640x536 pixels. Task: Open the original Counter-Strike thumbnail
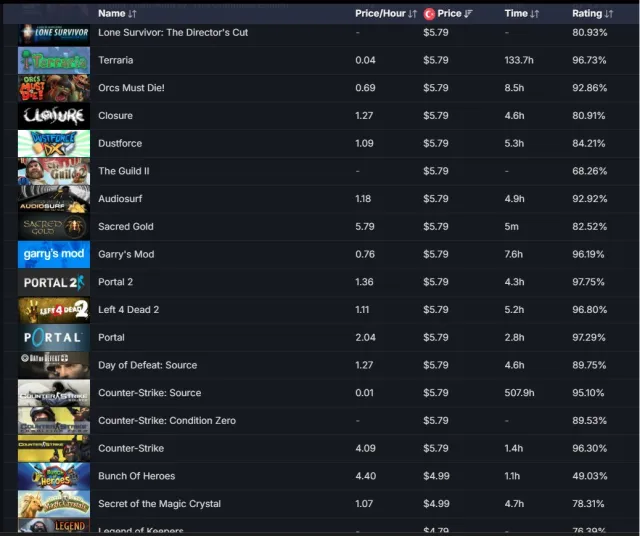pos(54,449)
